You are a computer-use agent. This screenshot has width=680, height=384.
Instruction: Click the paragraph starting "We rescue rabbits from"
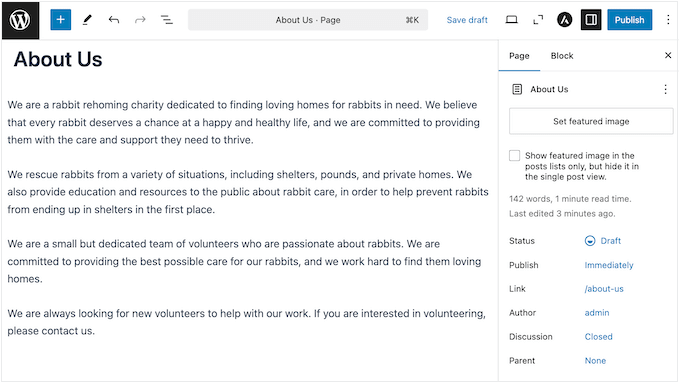[x=248, y=192]
